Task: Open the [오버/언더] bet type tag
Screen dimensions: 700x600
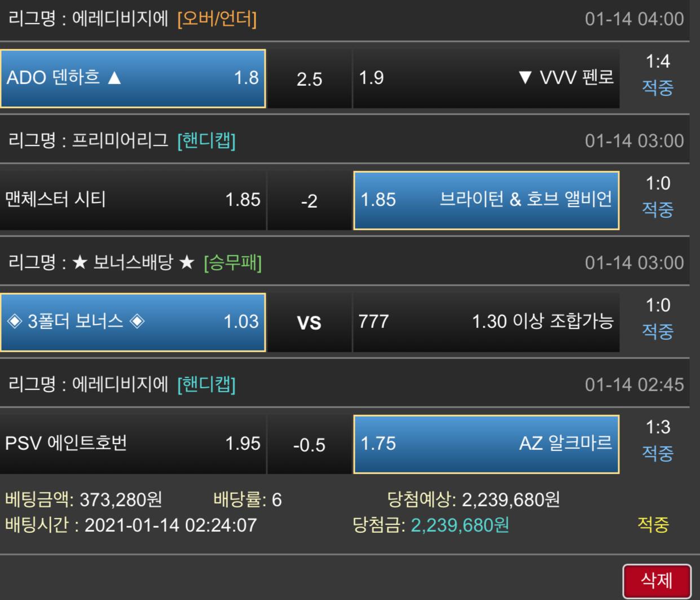Action: point(217,19)
